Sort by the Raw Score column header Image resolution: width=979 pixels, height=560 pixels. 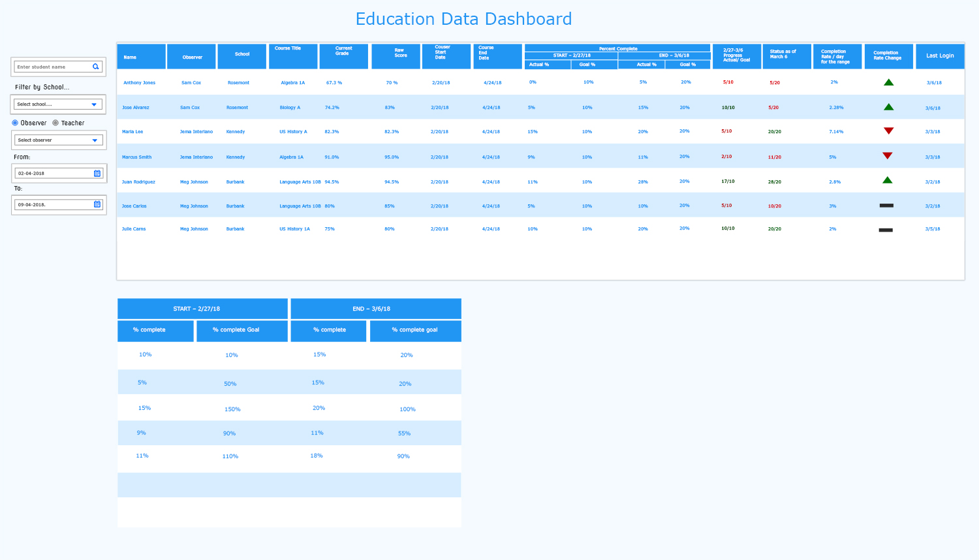tap(396, 56)
